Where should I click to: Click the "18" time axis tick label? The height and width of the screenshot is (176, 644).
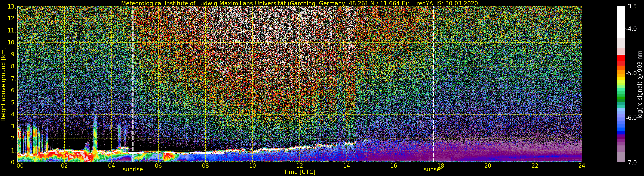coord(441,166)
